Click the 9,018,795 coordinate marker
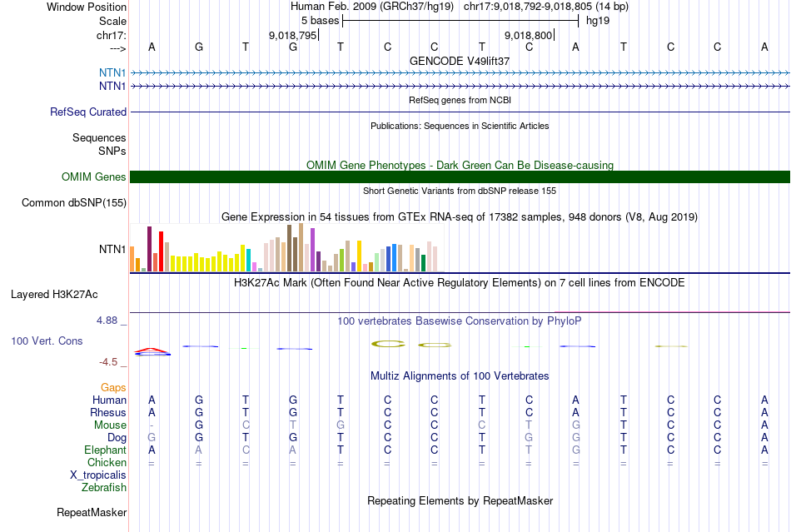 292,35
